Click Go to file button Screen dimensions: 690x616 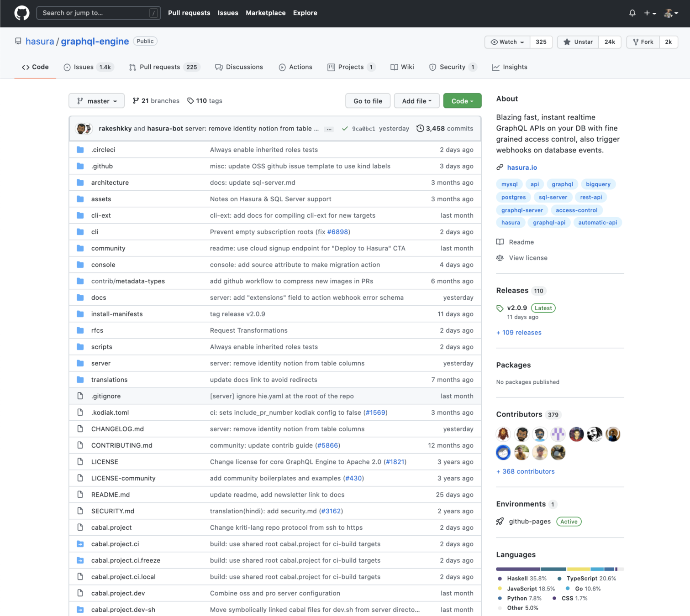(x=368, y=101)
